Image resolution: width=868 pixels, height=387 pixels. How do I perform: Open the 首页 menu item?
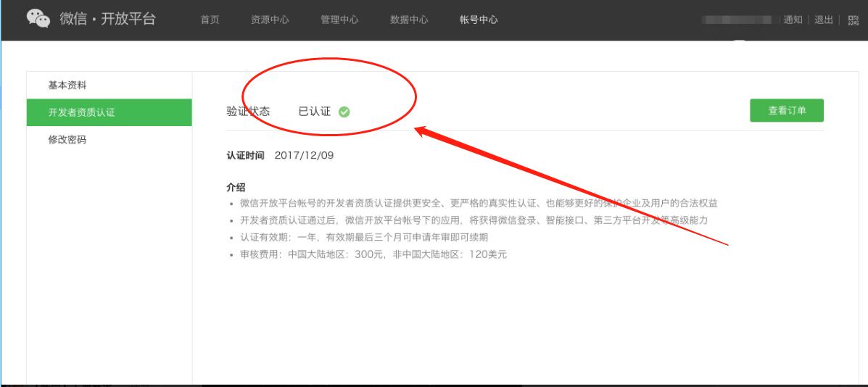(210, 20)
